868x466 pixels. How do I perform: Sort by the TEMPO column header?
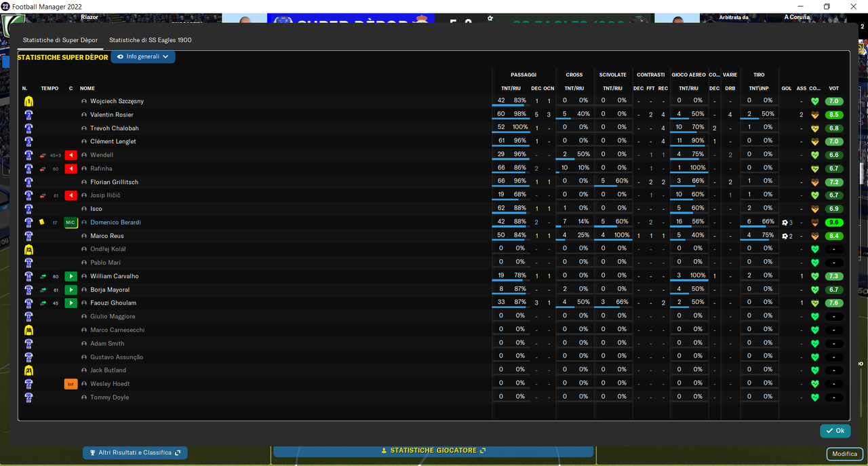click(x=50, y=88)
